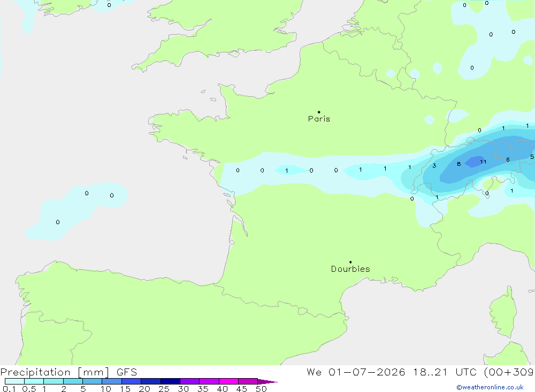Click the 'Precipitation [mm]' title text
This screenshot has width=535, height=392.
point(55,372)
